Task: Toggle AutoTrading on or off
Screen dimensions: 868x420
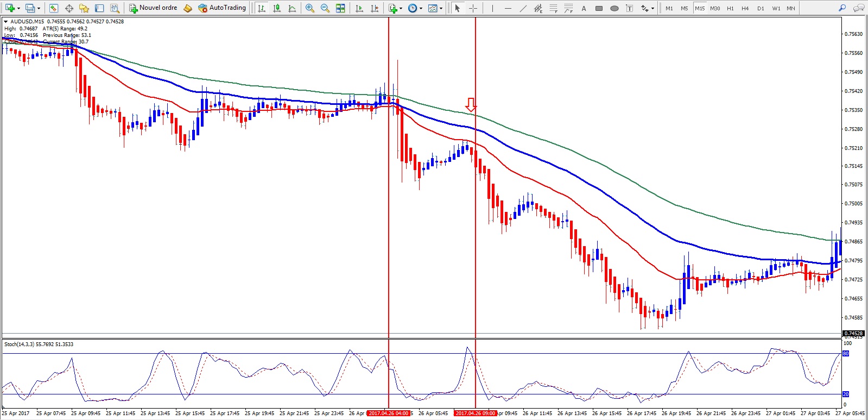Action: pos(222,8)
